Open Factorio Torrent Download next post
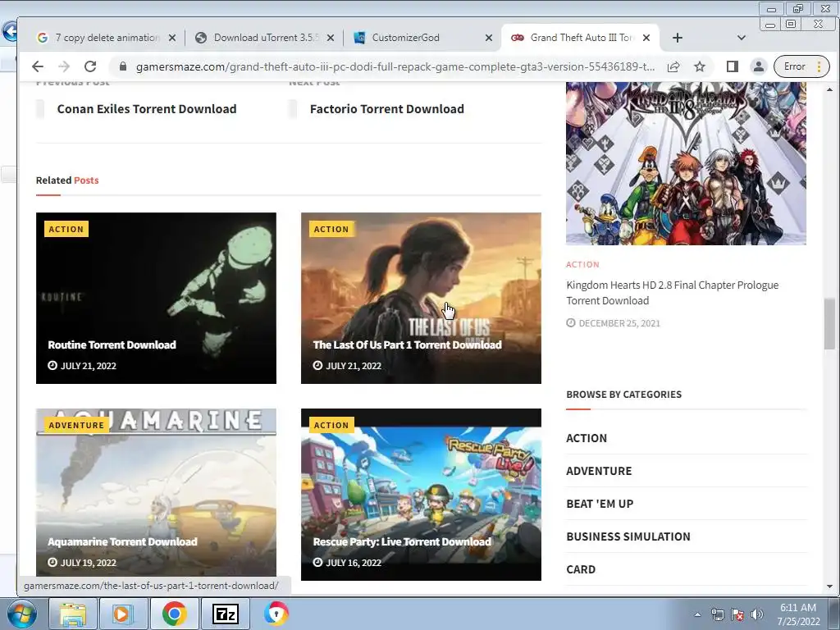The width and height of the screenshot is (840, 630). (x=387, y=109)
